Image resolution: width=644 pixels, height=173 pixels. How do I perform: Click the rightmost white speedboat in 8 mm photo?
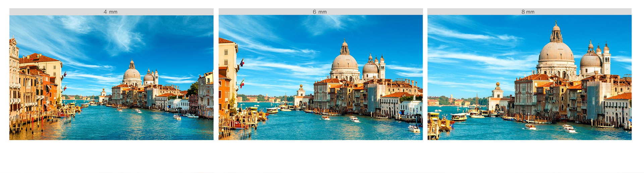569,128
